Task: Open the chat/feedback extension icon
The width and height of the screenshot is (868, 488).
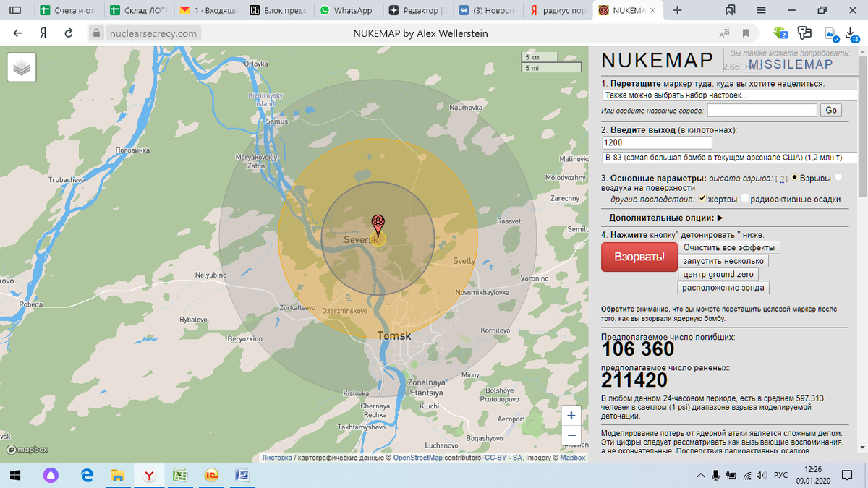Action: 804,33
